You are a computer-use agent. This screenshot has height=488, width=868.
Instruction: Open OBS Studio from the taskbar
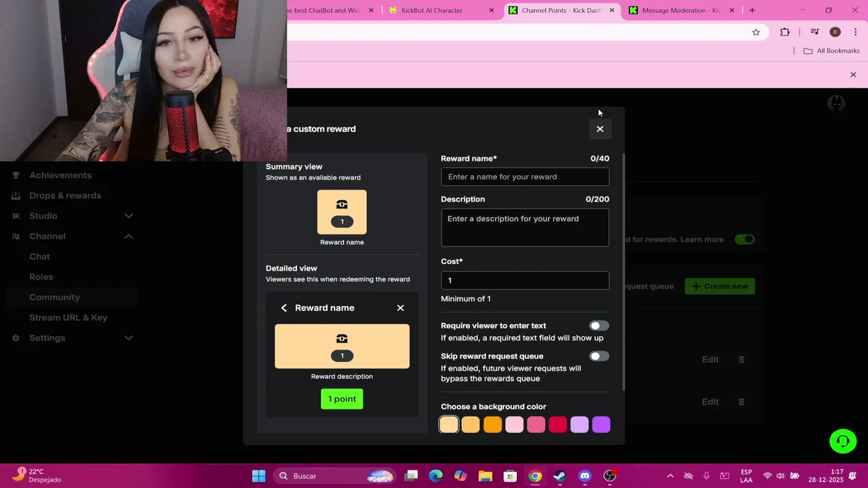(x=610, y=476)
